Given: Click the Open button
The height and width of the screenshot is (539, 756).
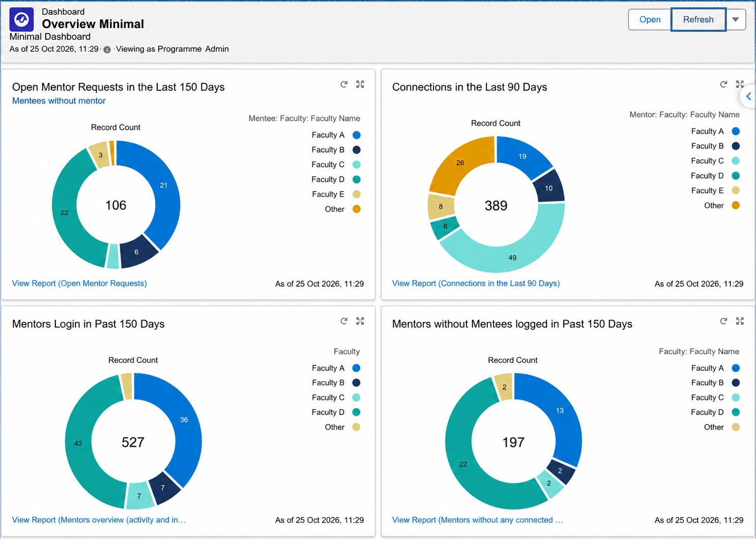Looking at the screenshot, I should [x=650, y=20].
